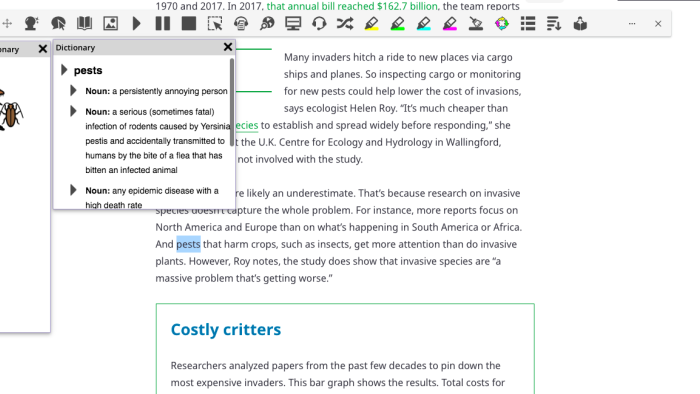
Task: Collect highlights with the color wheel icon
Action: point(502,24)
